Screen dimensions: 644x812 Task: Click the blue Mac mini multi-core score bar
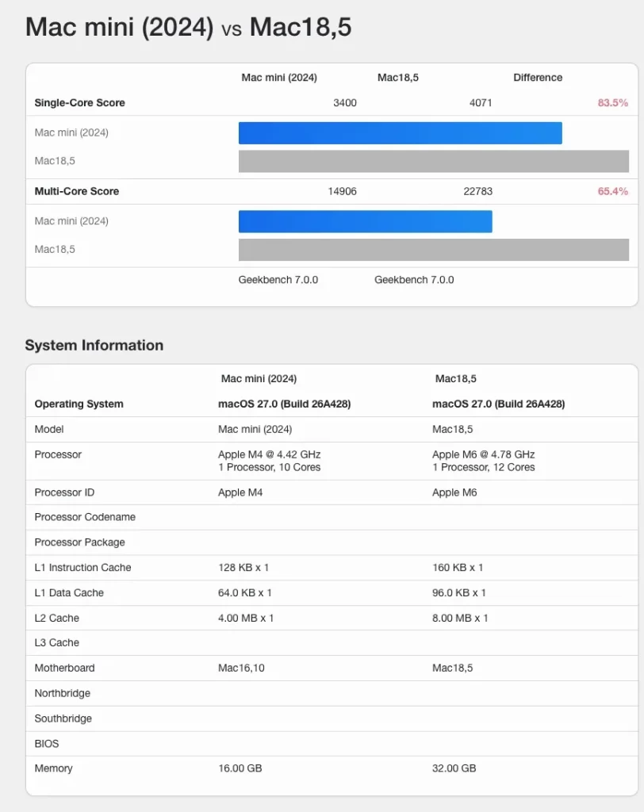(x=366, y=222)
